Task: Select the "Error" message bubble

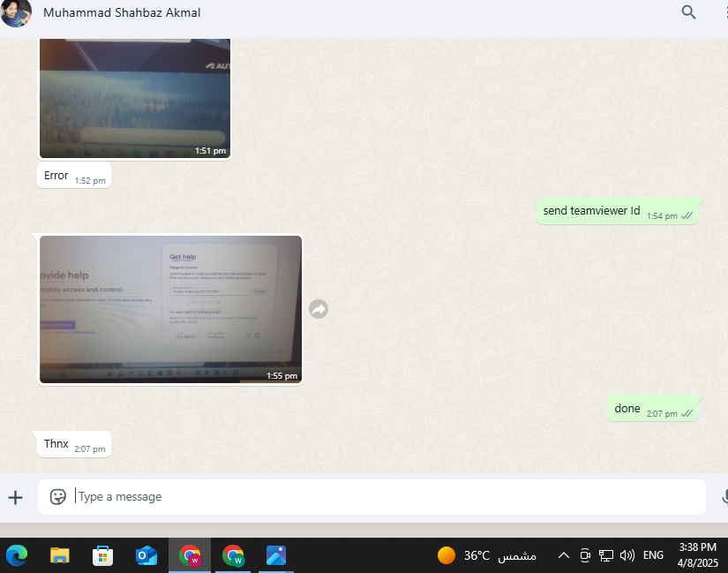Action: tap(74, 176)
